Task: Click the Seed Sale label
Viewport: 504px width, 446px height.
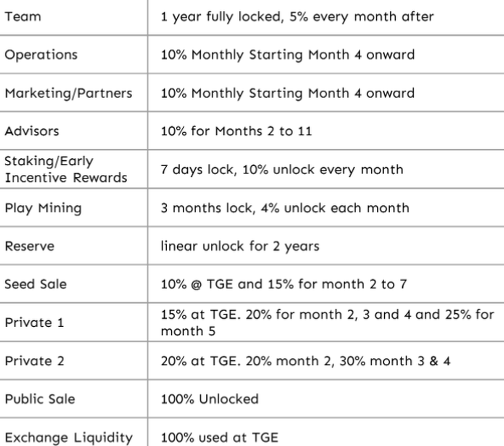Action: point(36,284)
